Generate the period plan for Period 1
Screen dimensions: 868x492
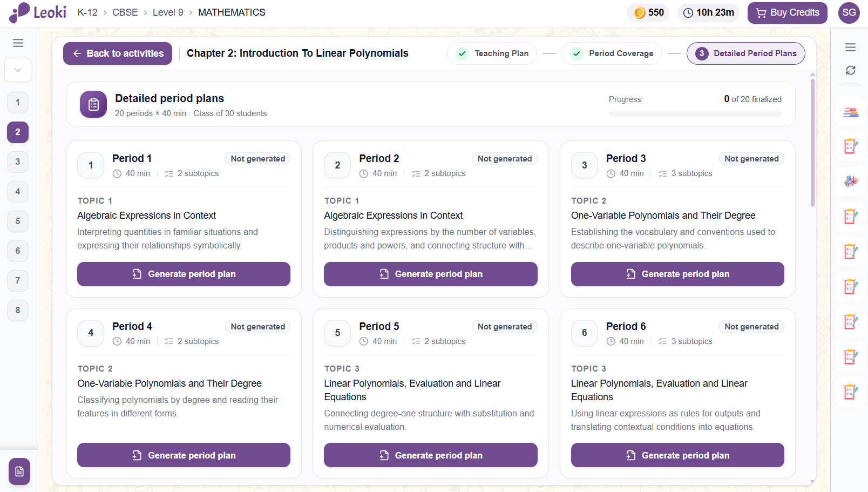point(184,274)
